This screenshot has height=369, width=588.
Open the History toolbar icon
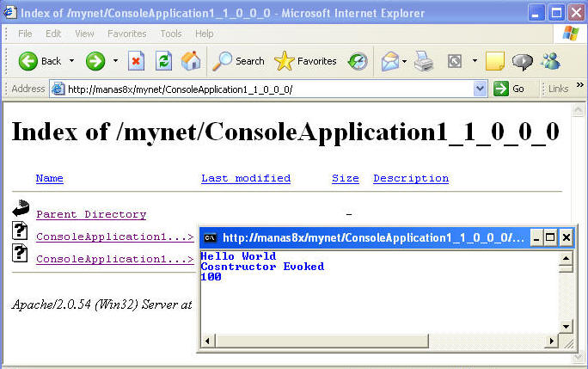pos(358,61)
